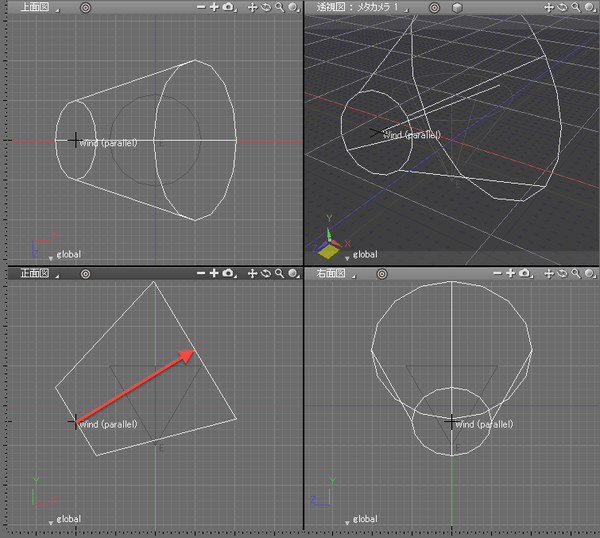
Task: Open the 正面図 view selector dropdown
Action: tap(39, 273)
